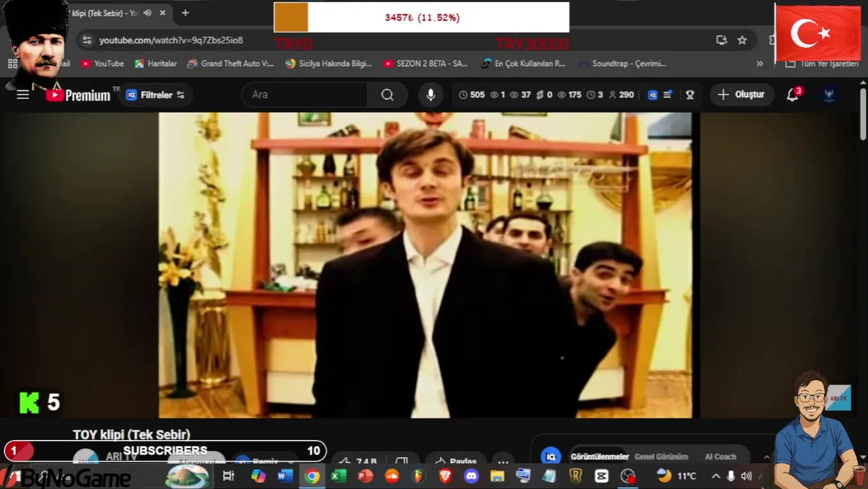Click the microphone tray icon
This screenshot has width=868, height=489.
(731, 476)
